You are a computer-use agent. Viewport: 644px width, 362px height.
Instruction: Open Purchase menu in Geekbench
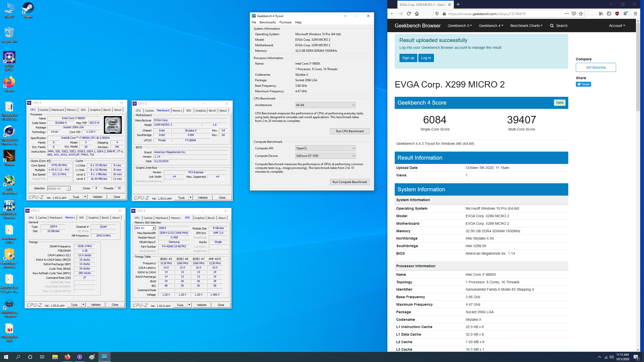(286, 22)
